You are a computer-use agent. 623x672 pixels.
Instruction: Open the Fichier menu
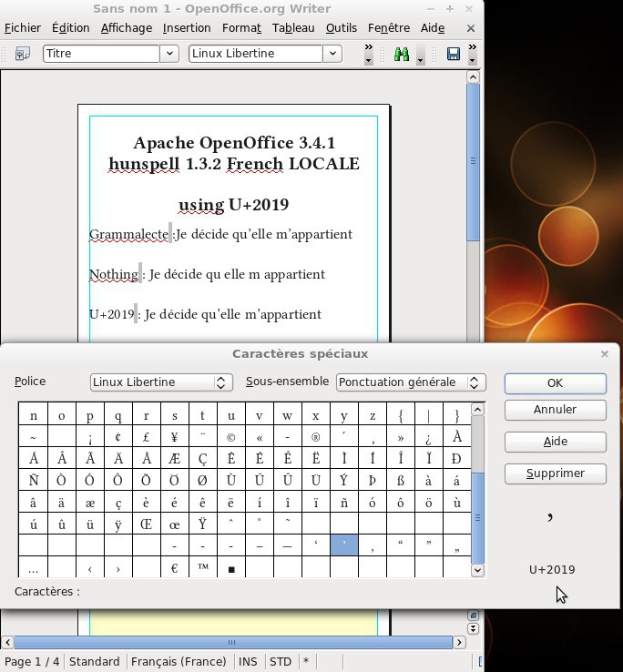pyautogui.click(x=22, y=28)
